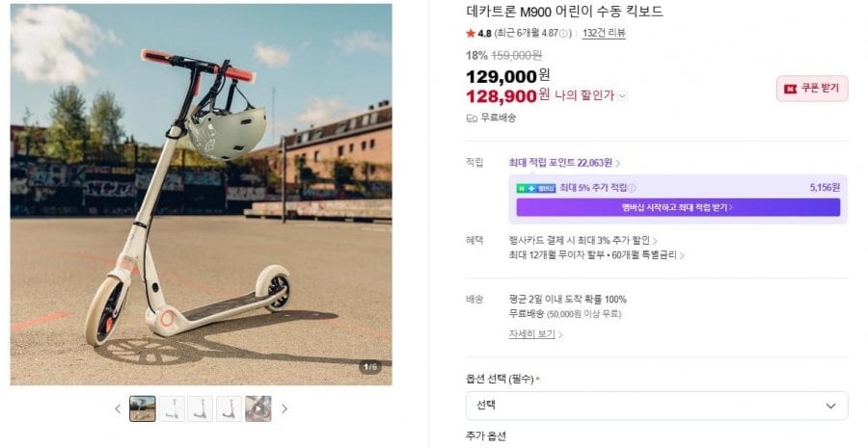
Task: Expand the 나의 할인가 price details
Action: tap(622, 95)
